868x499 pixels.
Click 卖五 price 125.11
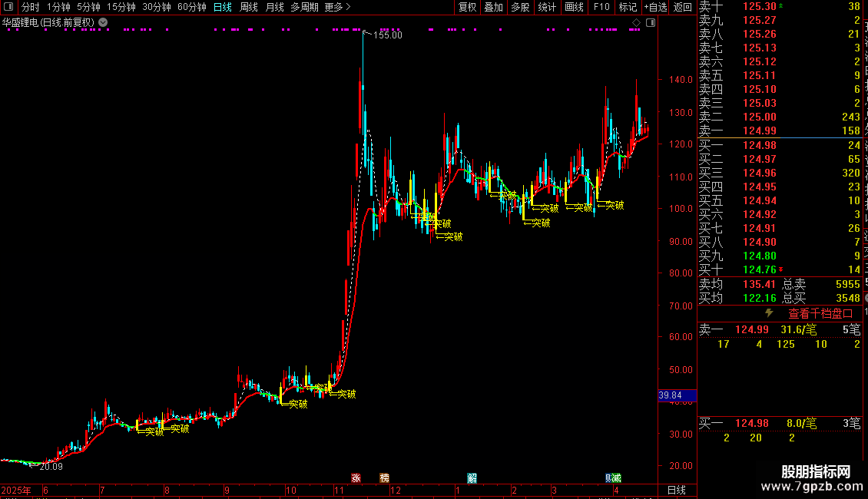pyautogui.click(x=760, y=75)
